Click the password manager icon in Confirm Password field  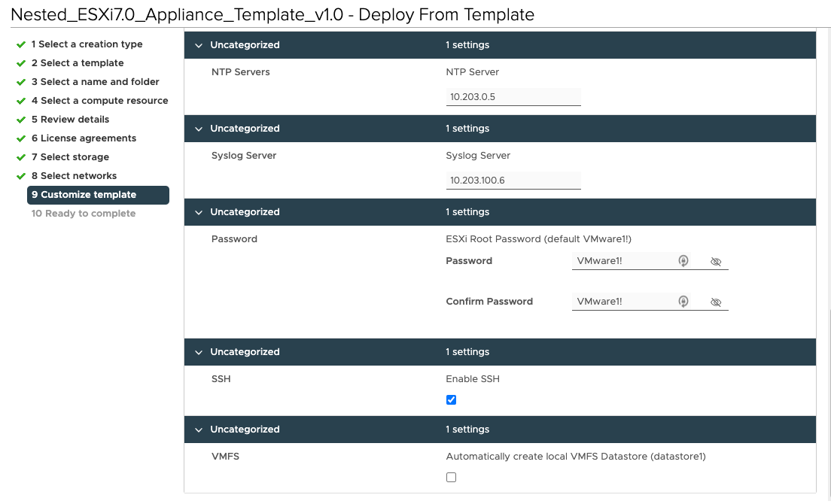(x=683, y=302)
